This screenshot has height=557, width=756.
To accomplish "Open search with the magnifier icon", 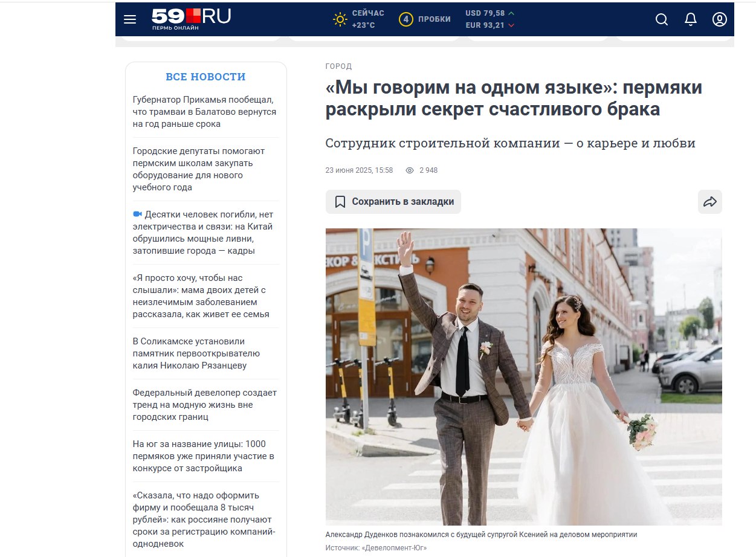I will pos(662,19).
